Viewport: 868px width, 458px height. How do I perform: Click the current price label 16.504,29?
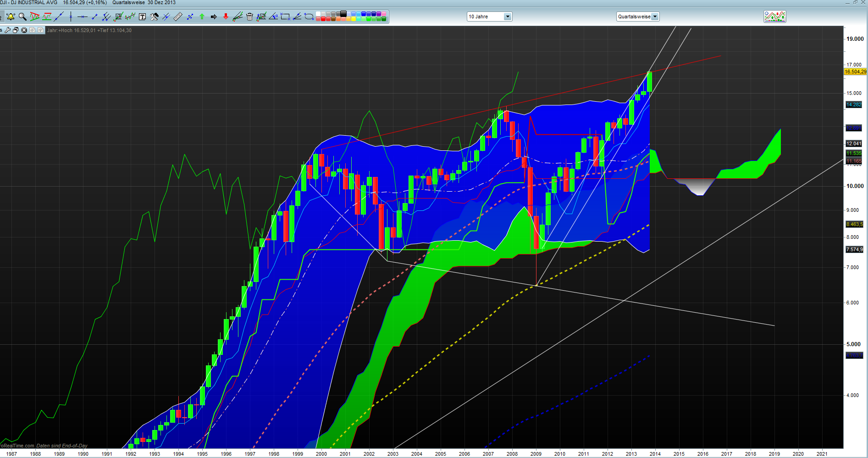pos(856,72)
